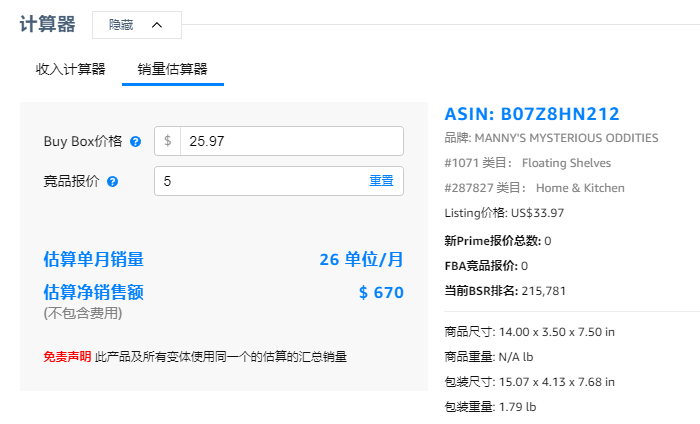Click the help icon beside Buy Box价格

click(135, 142)
